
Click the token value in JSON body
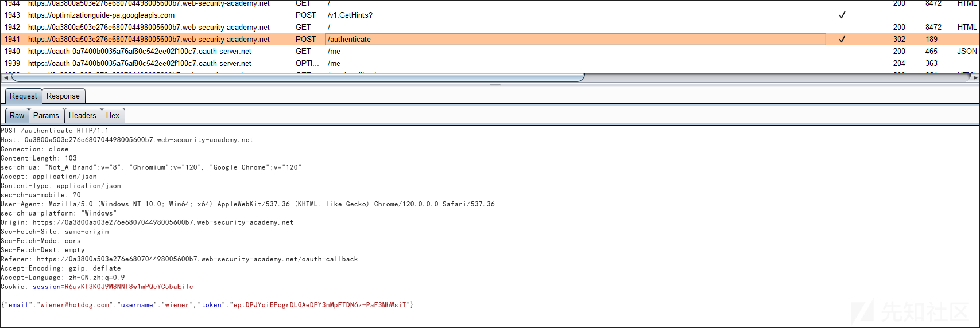point(320,305)
